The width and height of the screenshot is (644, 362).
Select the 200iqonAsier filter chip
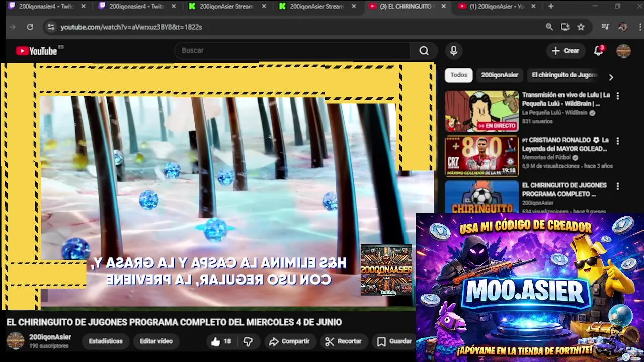(499, 75)
